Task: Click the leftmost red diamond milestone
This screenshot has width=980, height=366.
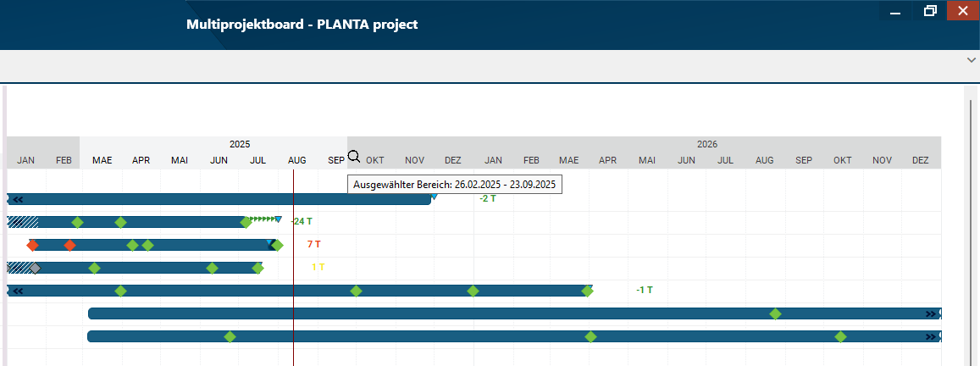Action: click(x=32, y=245)
